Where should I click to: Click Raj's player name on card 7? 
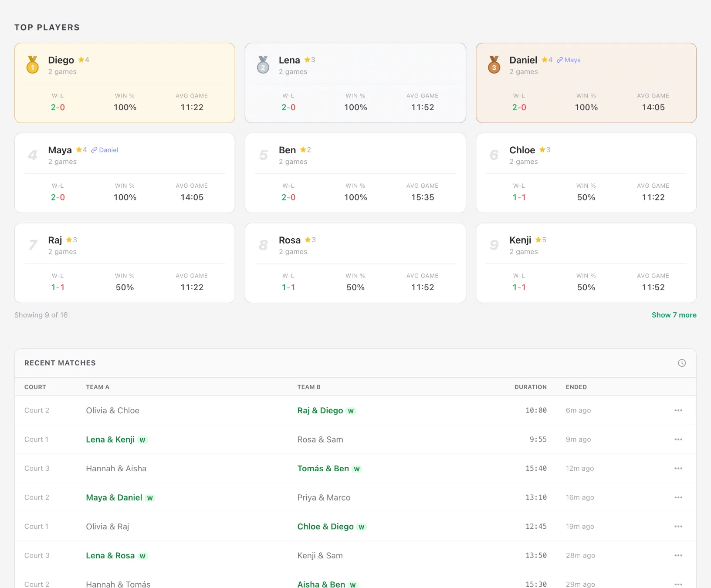[55, 240]
